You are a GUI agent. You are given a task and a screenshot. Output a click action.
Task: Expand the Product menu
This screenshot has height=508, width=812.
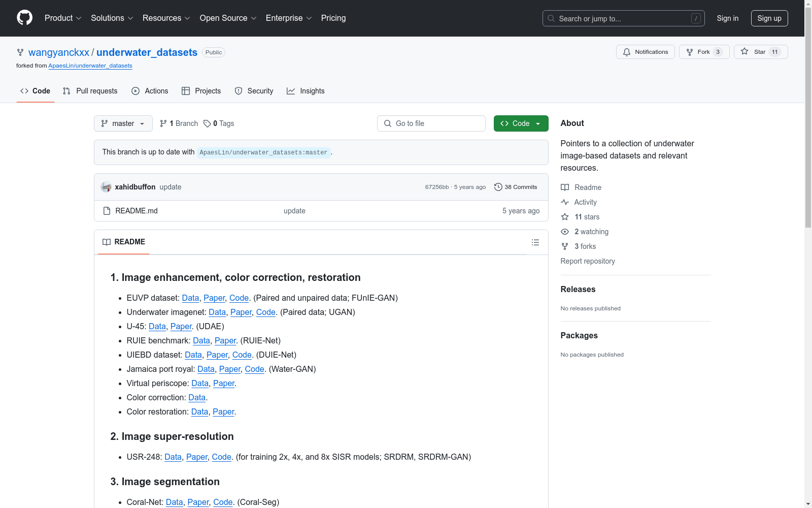[x=62, y=18]
